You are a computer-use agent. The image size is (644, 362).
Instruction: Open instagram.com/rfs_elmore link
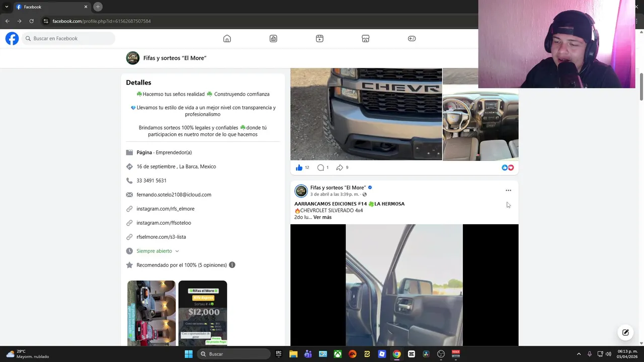(165, 209)
